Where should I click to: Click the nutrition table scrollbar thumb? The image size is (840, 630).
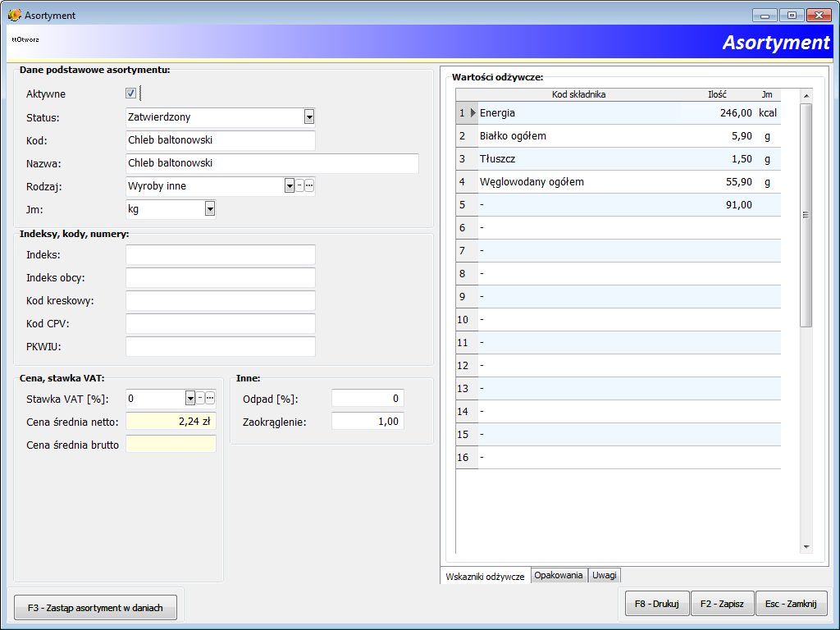point(806,215)
